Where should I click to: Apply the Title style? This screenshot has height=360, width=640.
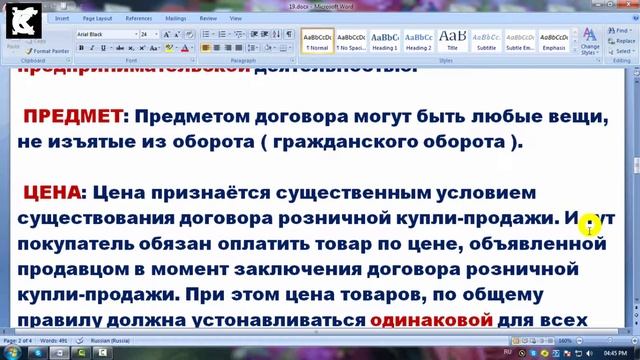(x=453, y=41)
